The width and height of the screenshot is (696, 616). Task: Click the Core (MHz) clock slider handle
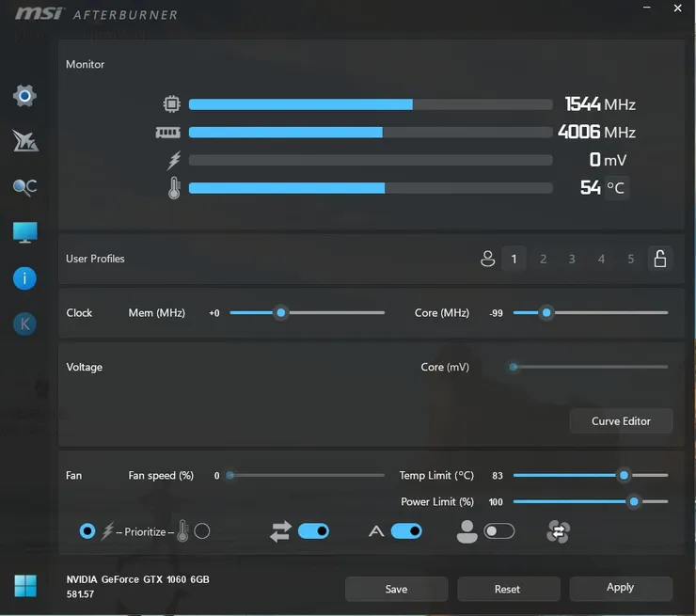[x=546, y=313]
